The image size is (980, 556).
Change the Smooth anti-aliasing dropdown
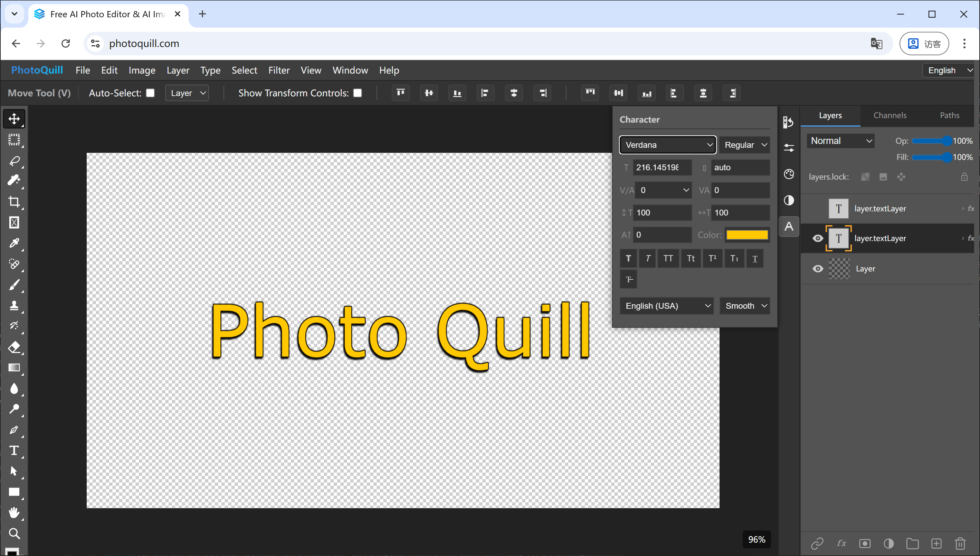click(x=744, y=306)
